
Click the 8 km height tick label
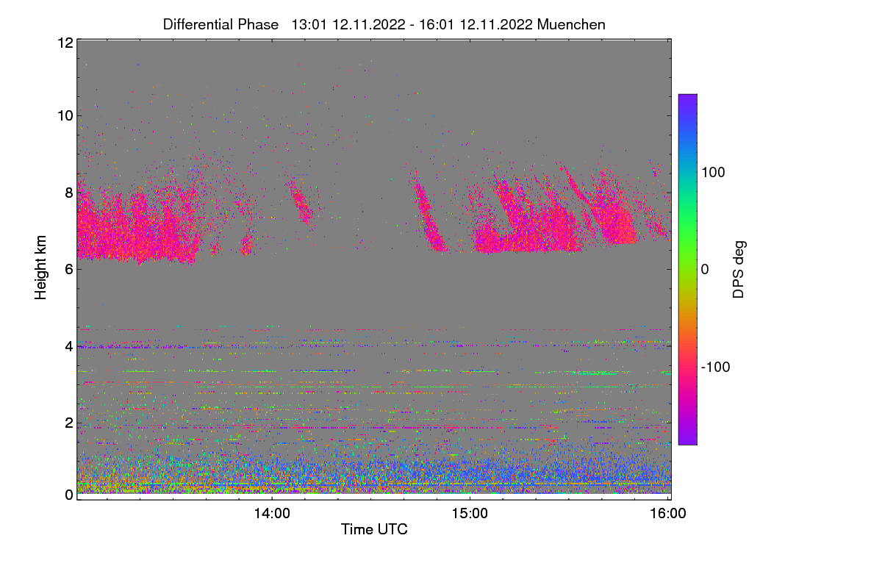point(69,193)
